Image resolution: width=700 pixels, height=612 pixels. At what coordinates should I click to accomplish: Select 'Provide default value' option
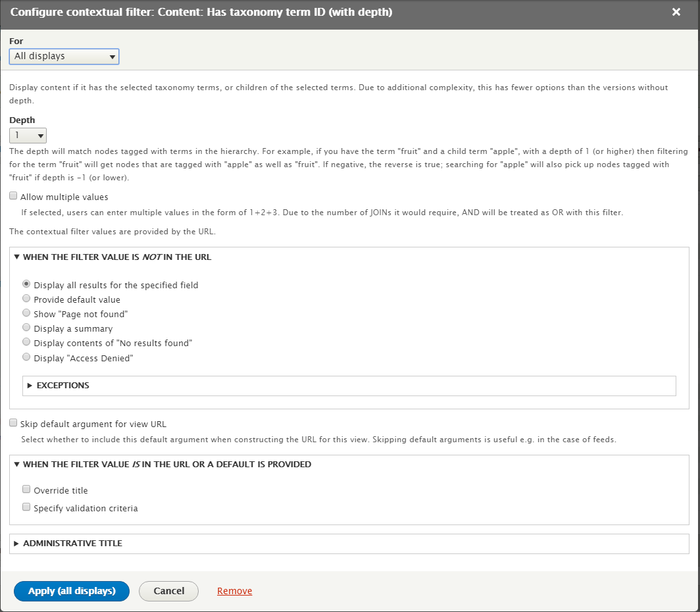26,299
